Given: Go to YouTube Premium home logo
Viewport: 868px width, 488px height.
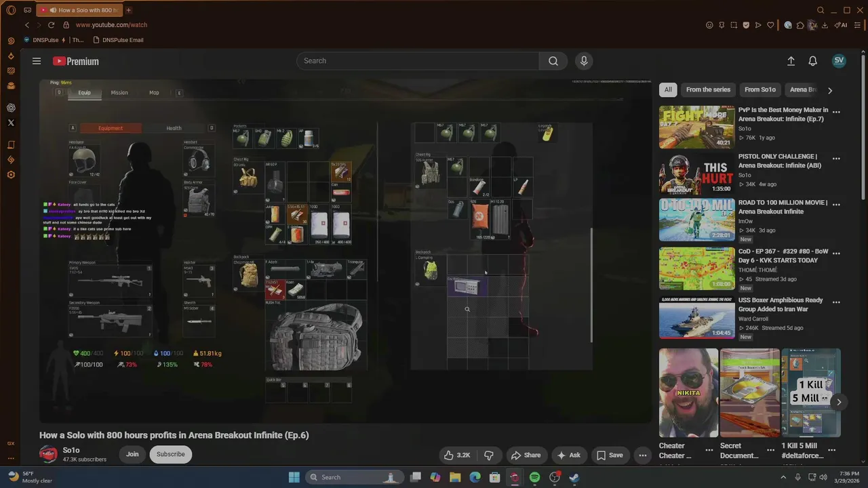Looking at the screenshot, I should [x=76, y=61].
